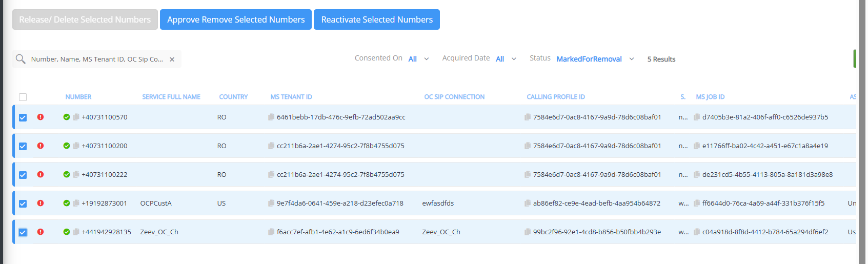Click the search magnifier icon
This screenshot has width=868, height=264.
21,59
